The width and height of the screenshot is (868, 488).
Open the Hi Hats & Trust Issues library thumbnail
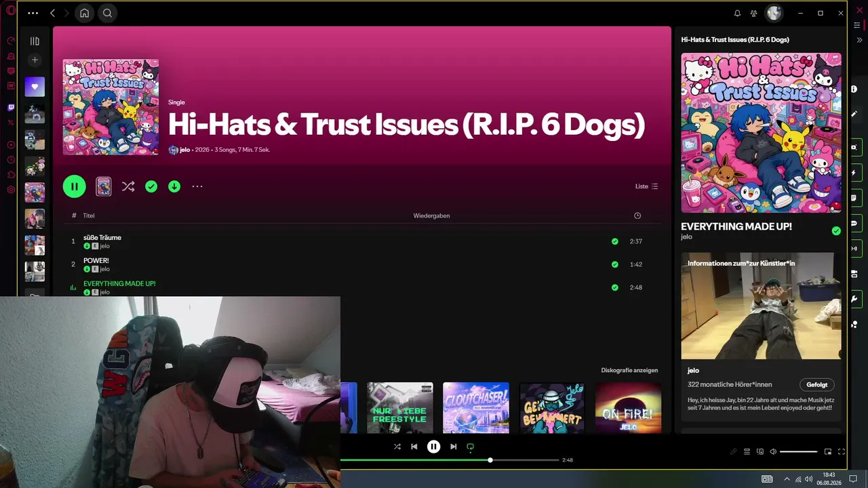35,192
